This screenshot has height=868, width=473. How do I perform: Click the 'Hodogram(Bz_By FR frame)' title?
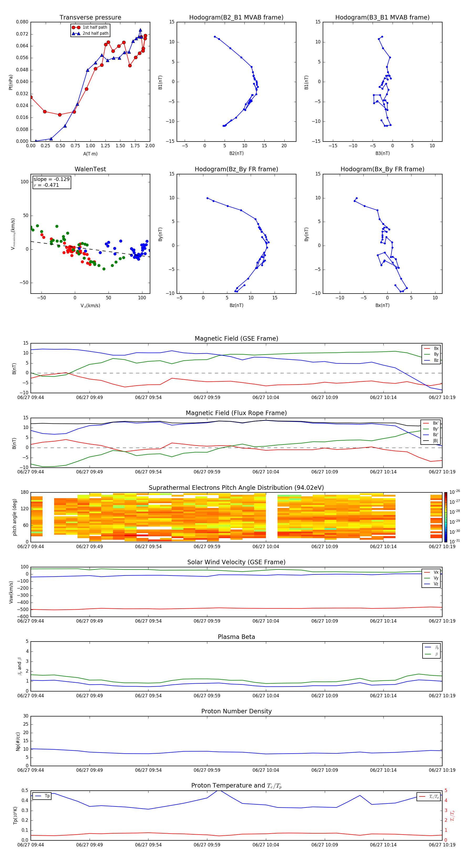click(x=236, y=169)
